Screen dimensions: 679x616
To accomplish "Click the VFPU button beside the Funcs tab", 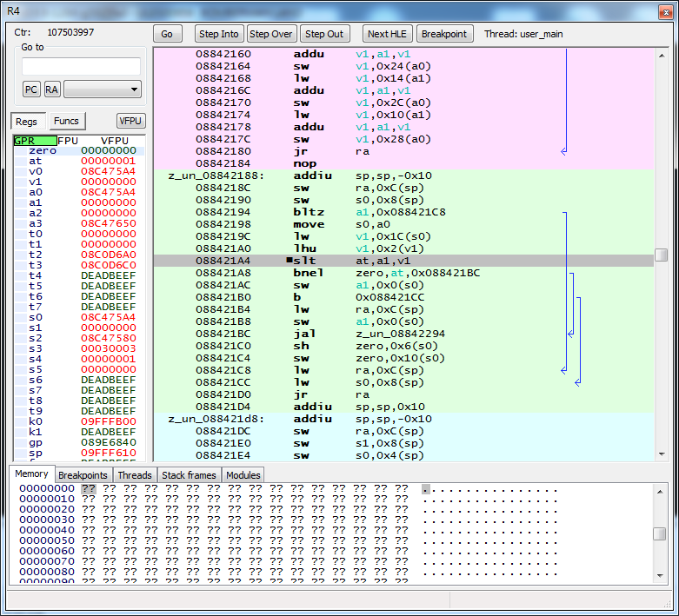I will click(130, 121).
